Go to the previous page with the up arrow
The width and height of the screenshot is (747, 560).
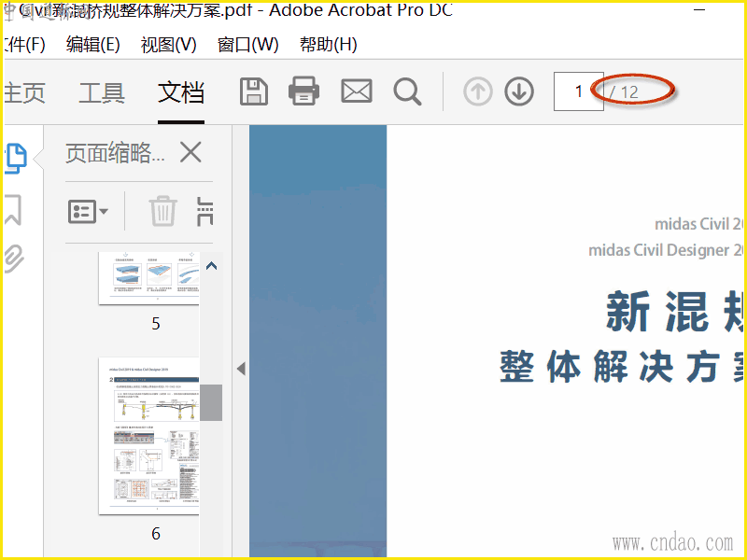[x=478, y=91]
